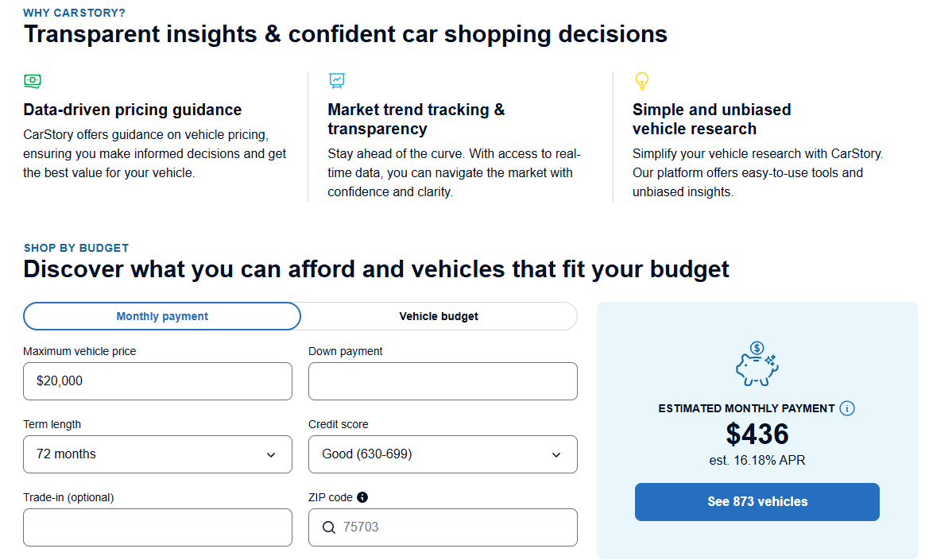
Task: Click the Data-driven pricing guidance heading
Action: (133, 110)
